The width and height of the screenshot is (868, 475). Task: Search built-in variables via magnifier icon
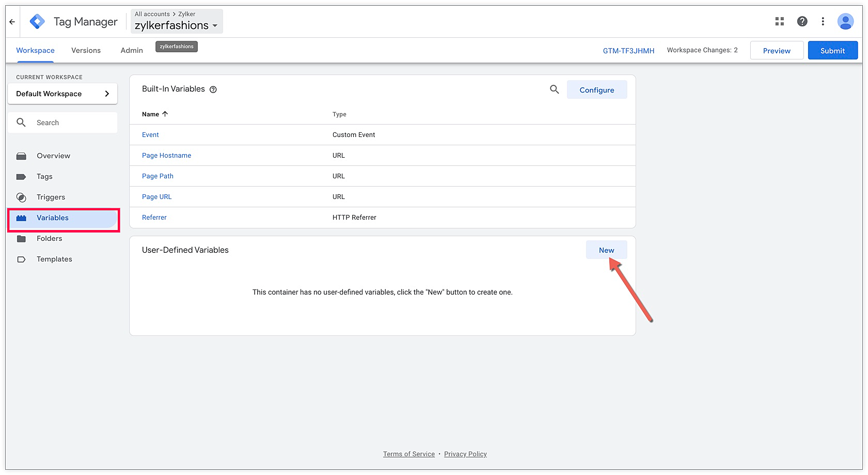pos(555,89)
